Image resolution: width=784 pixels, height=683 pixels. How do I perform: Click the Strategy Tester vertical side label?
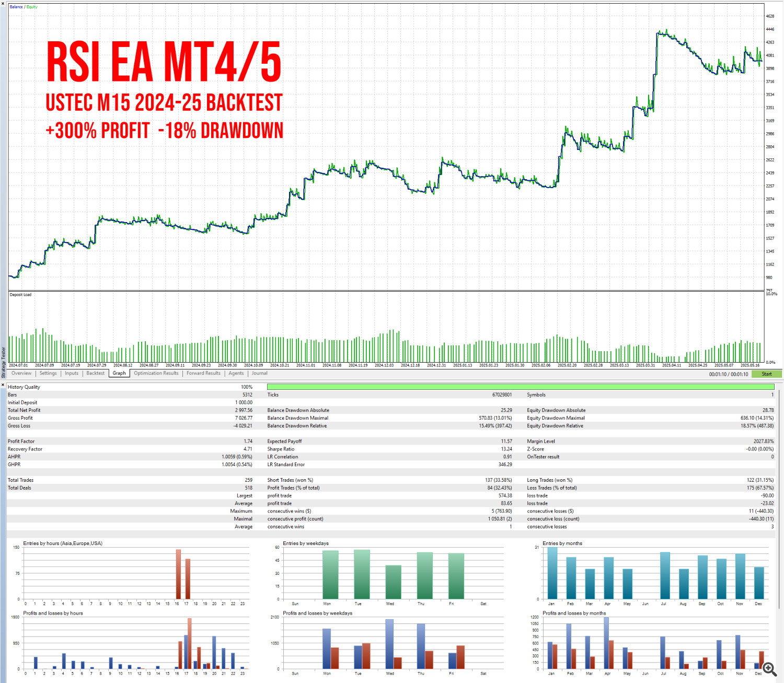click(3, 363)
